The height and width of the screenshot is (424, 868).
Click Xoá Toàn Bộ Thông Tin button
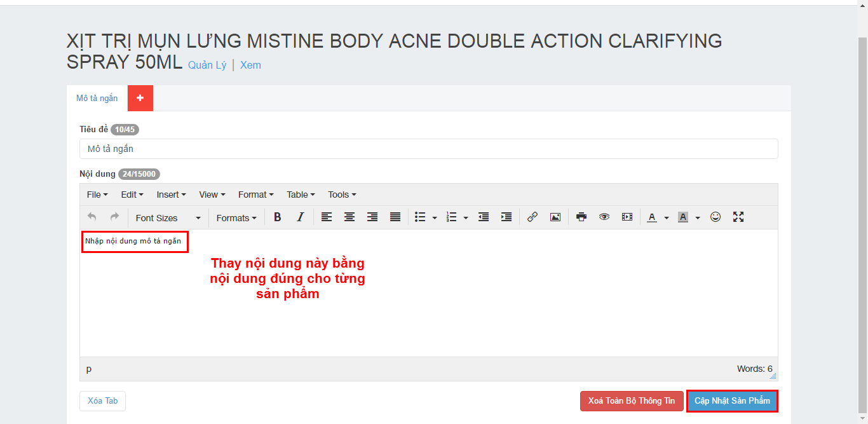tap(632, 401)
